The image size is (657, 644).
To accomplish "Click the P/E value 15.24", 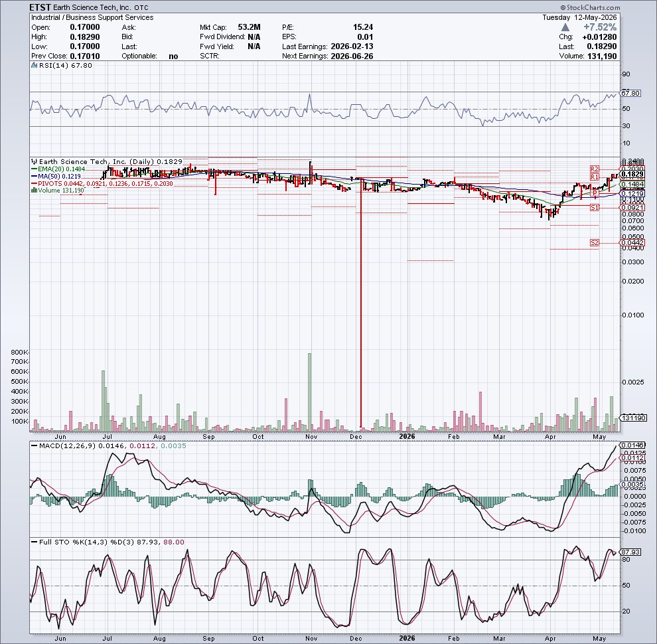I will pyautogui.click(x=363, y=27).
